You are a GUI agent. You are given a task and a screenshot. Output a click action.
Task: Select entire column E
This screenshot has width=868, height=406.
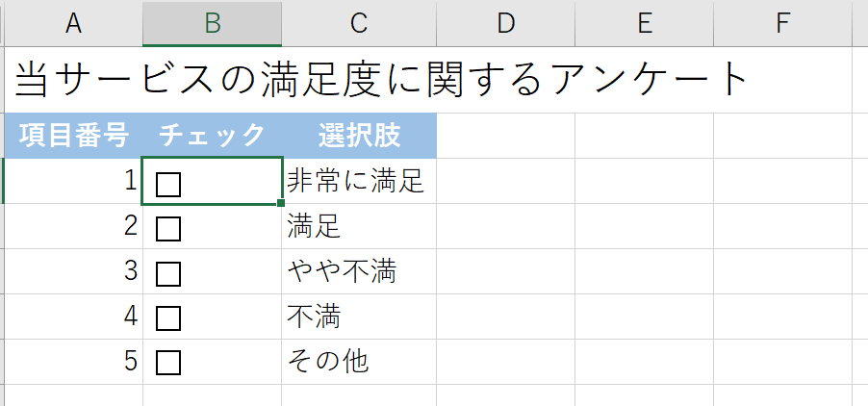[x=644, y=24]
